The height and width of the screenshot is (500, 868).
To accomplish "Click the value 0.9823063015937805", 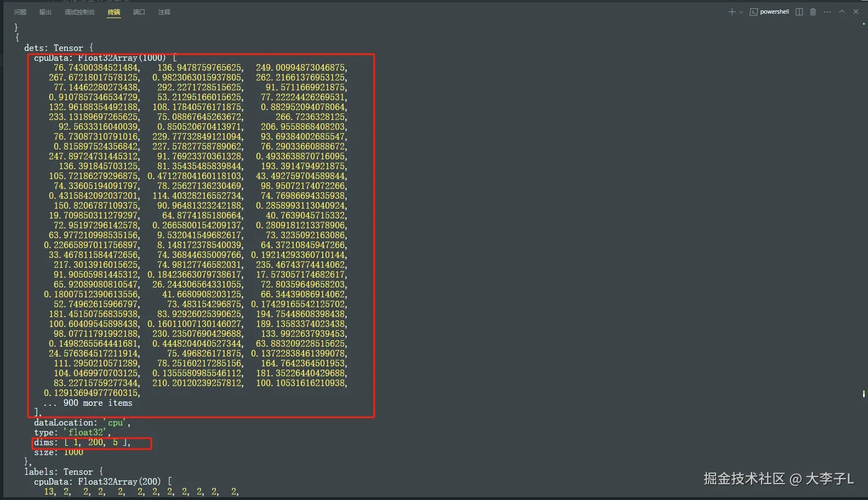I will tap(198, 78).
